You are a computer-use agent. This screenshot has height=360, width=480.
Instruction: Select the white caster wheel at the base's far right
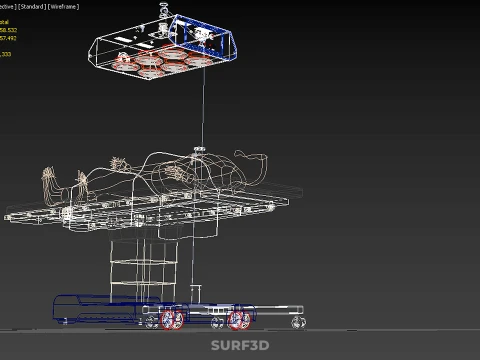point(298,323)
